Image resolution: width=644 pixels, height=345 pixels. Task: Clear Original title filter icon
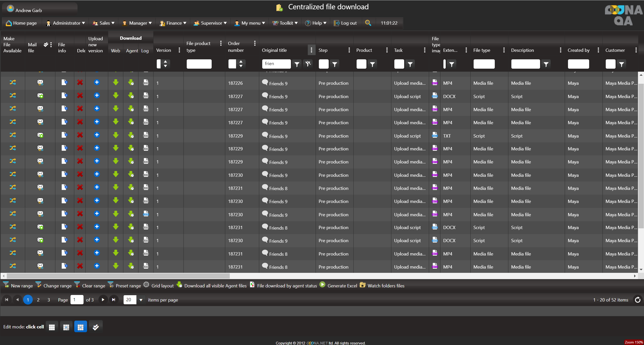[308, 64]
